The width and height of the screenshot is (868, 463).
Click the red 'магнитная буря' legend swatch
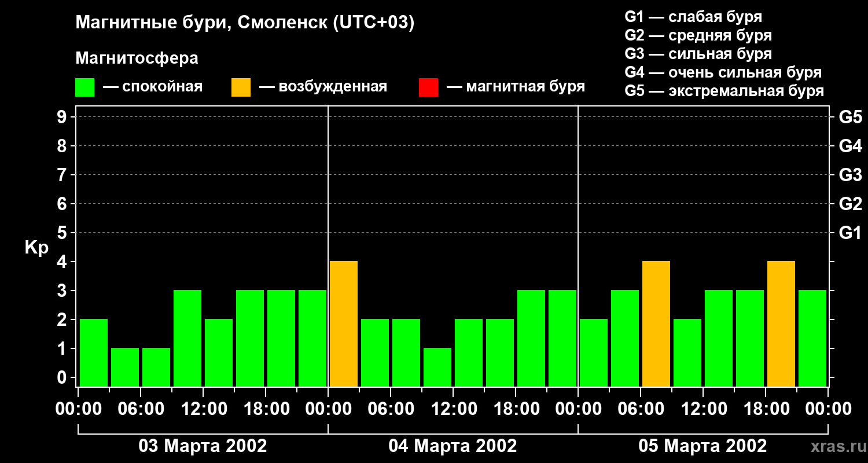(x=428, y=87)
